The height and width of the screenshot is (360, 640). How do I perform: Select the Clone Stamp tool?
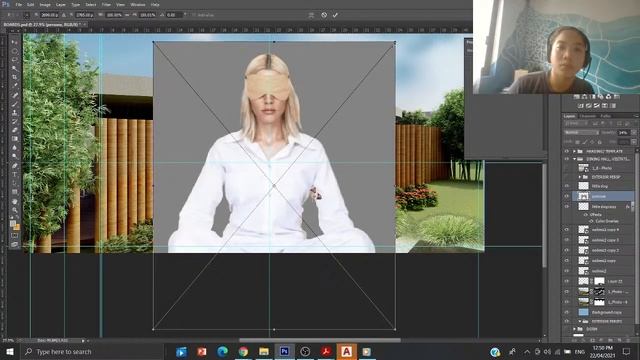pyautogui.click(x=15, y=112)
